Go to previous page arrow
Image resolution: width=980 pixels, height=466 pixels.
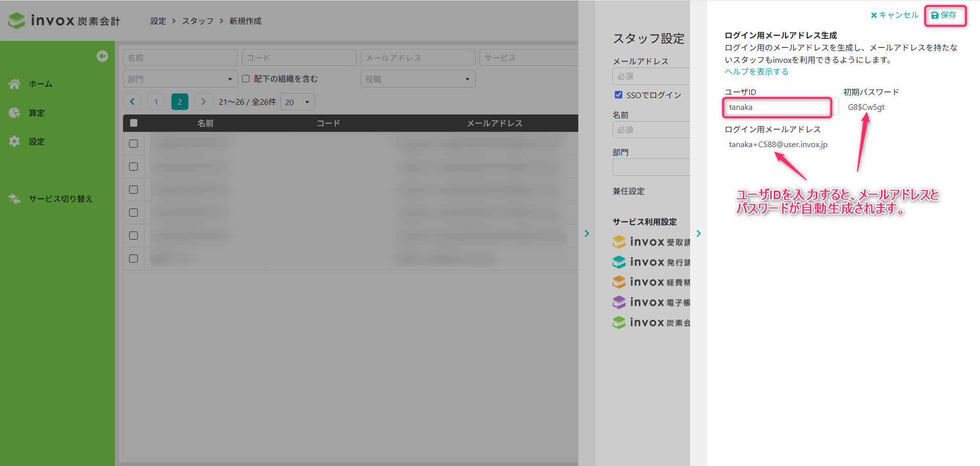pyautogui.click(x=132, y=102)
